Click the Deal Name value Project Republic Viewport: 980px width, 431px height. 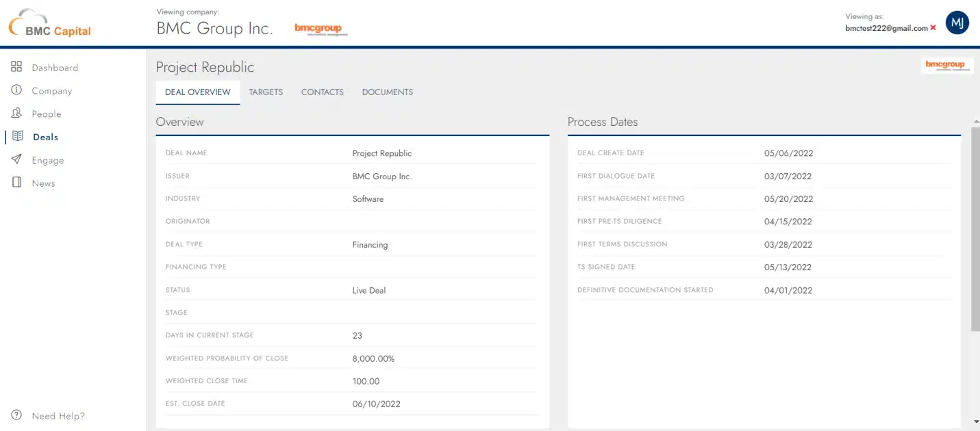point(382,153)
